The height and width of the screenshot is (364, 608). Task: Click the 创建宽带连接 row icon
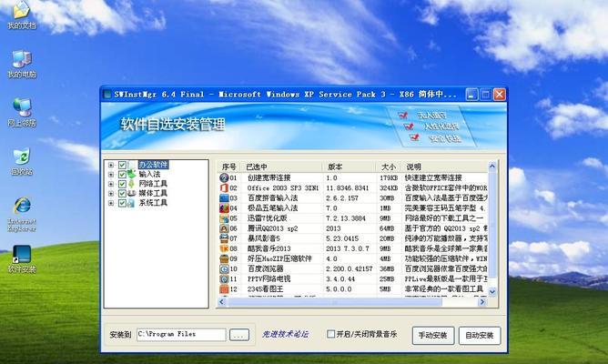(x=224, y=178)
